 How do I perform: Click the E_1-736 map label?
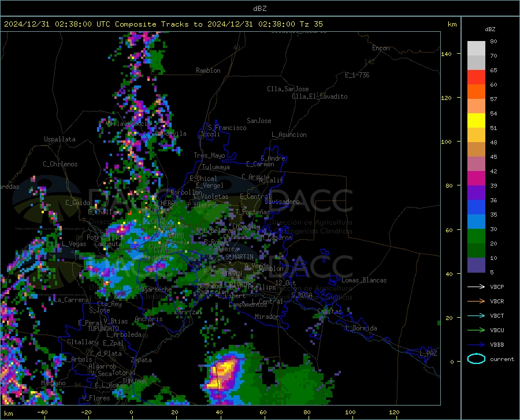[x=357, y=75]
